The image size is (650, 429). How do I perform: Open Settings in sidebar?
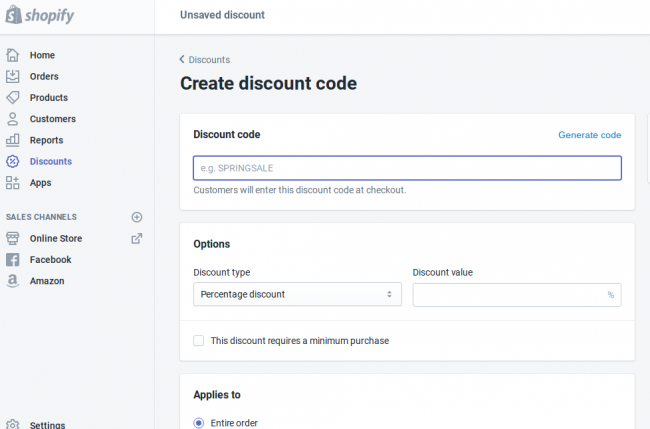(x=47, y=425)
